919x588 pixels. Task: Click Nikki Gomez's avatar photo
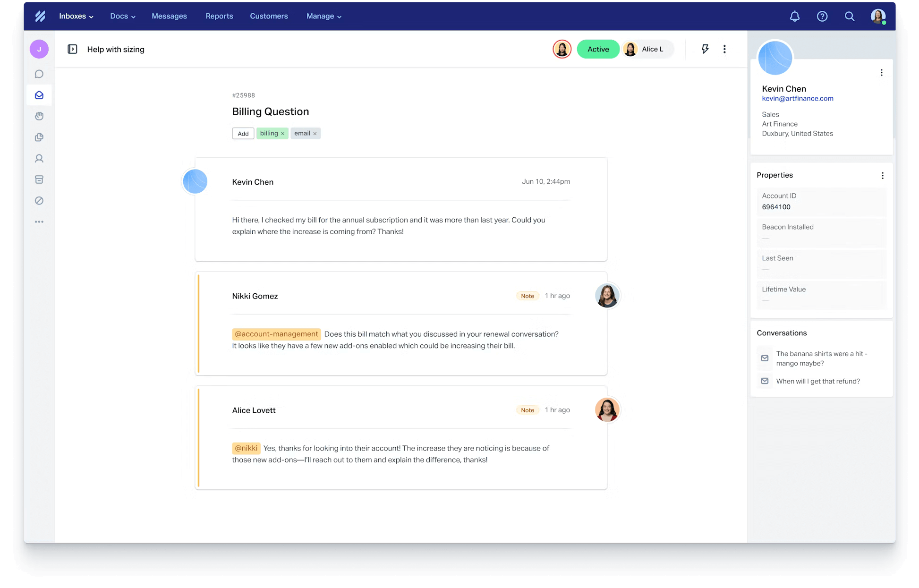pyautogui.click(x=607, y=296)
